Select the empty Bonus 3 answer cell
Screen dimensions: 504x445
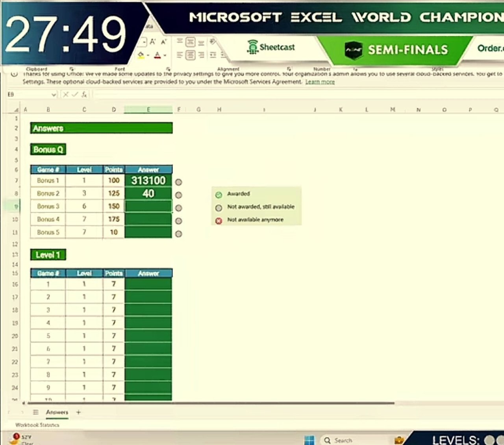point(148,206)
